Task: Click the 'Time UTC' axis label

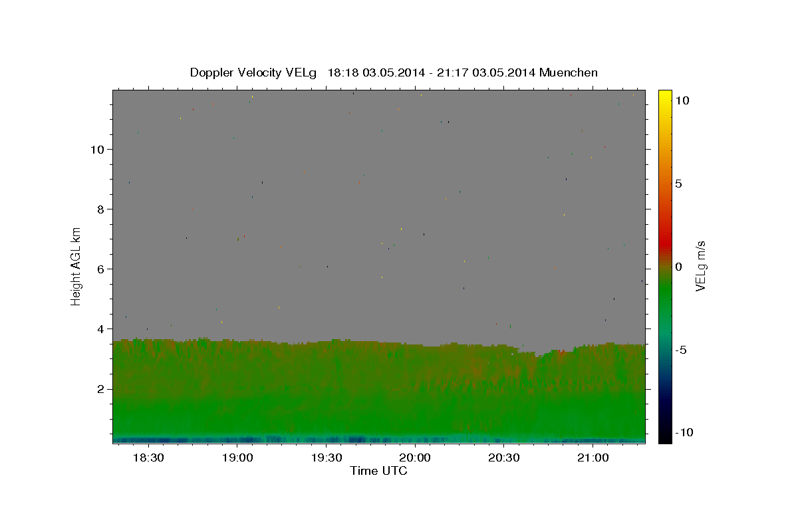Action: click(x=378, y=471)
